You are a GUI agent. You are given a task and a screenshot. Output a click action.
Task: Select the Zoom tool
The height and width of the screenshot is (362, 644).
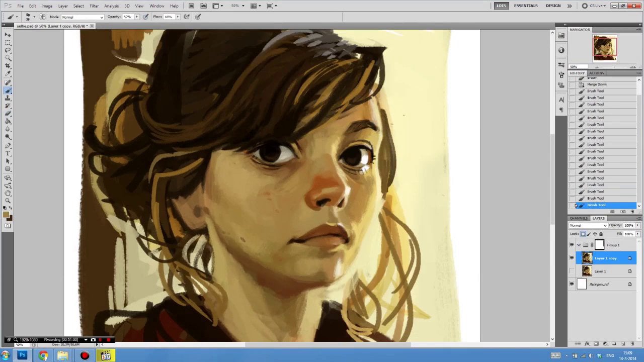(8, 200)
